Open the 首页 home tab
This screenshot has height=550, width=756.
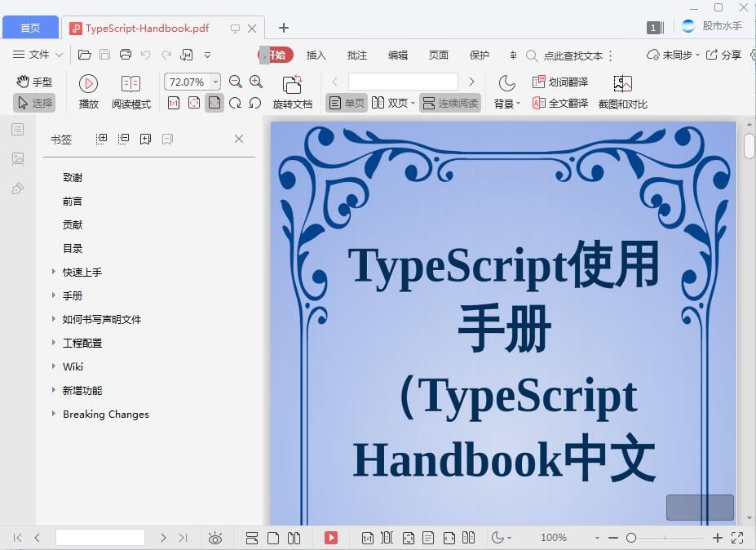(x=30, y=27)
